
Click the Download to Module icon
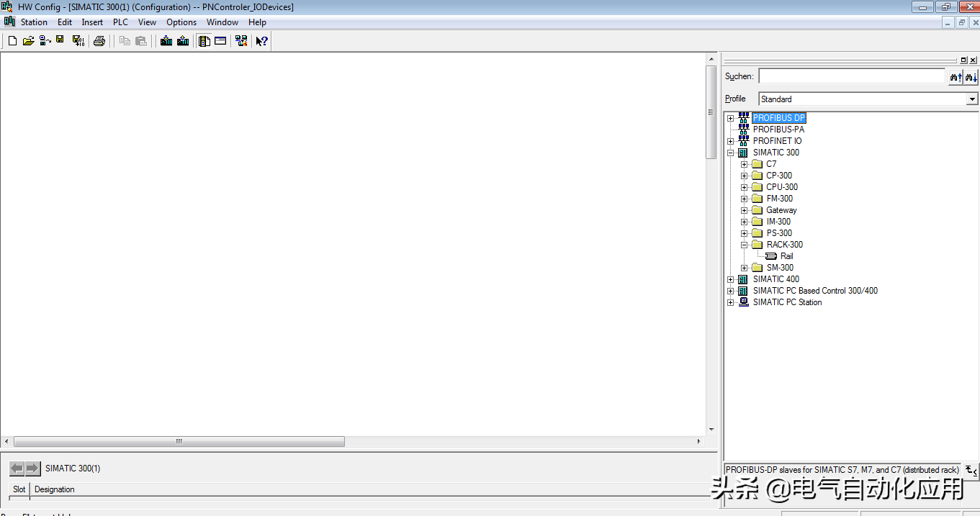(x=166, y=41)
